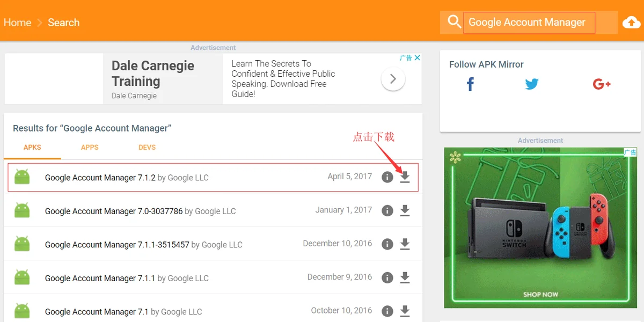Show info for Google Account Manager 7.0-3037786
Image resolution: width=644 pixels, height=322 pixels.
click(387, 211)
